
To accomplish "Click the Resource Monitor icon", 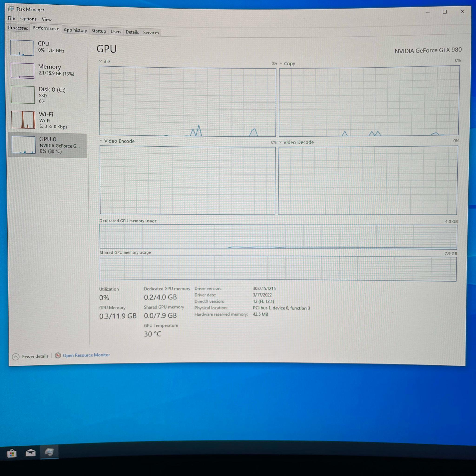I will pos(58,355).
